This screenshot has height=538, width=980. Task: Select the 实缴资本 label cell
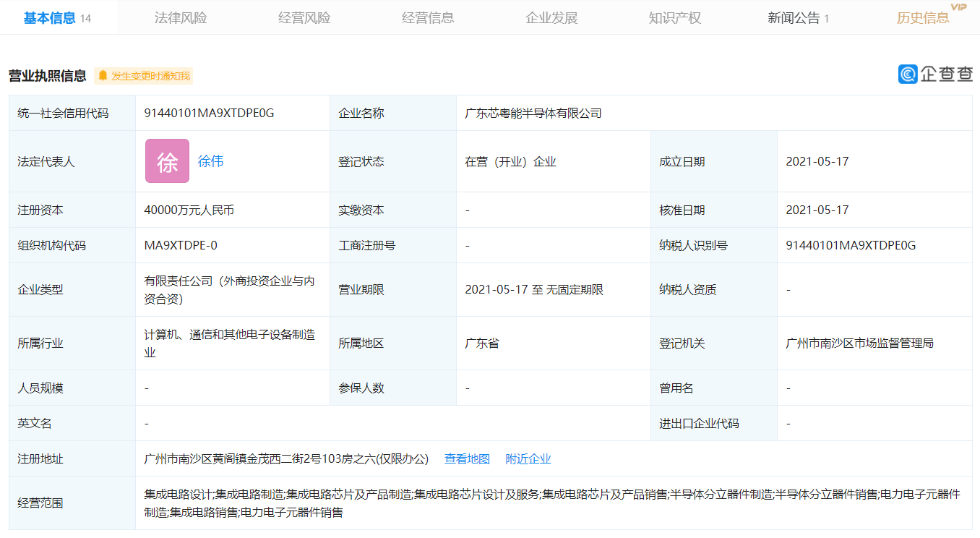click(x=393, y=210)
